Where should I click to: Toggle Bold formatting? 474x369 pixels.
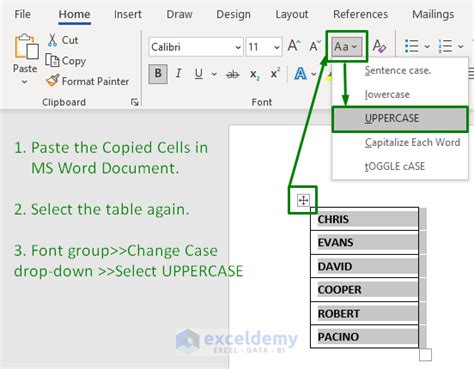click(x=158, y=73)
